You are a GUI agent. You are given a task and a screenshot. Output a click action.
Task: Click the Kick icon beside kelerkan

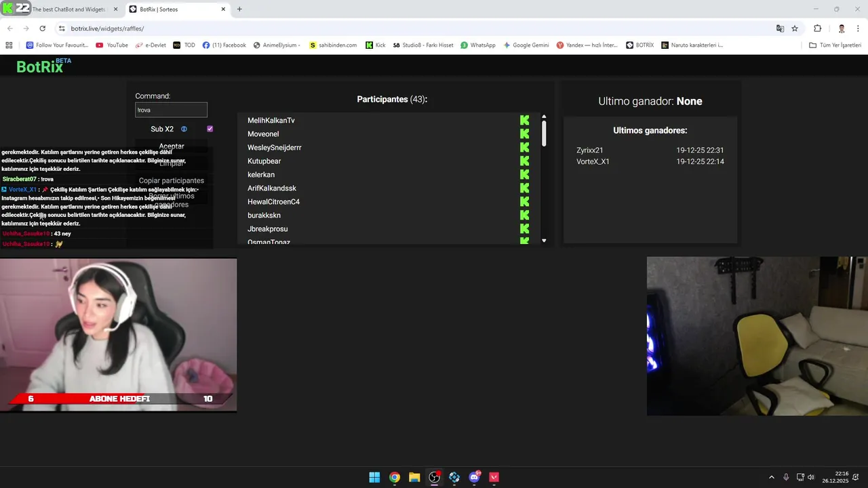pyautogui.click(x=524, y=175)
